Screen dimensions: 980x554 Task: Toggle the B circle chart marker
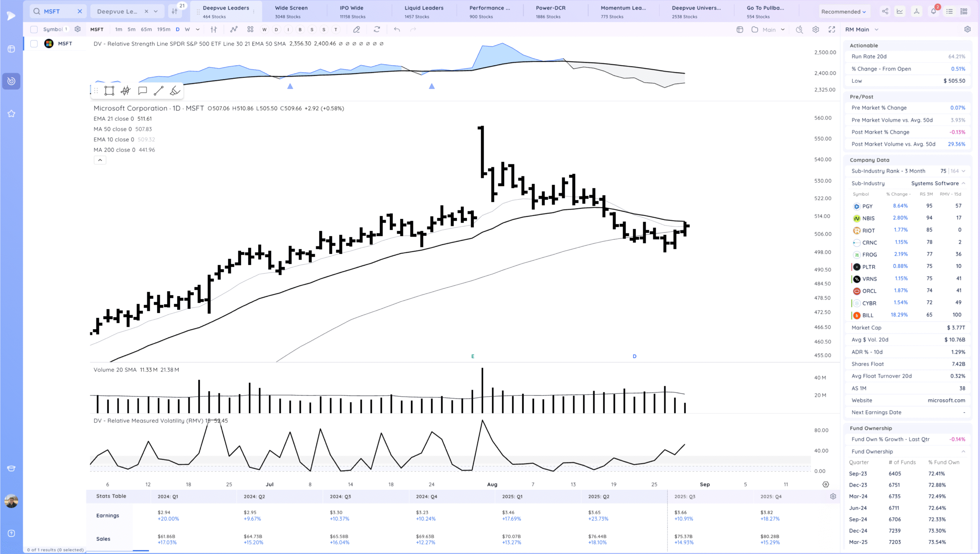click(x=300, y=30)
